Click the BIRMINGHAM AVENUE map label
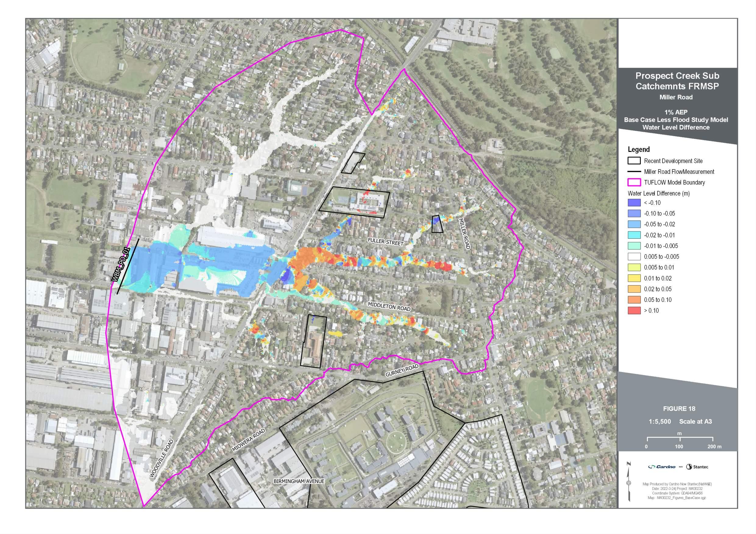756x534 pixels. coord(299,481)
